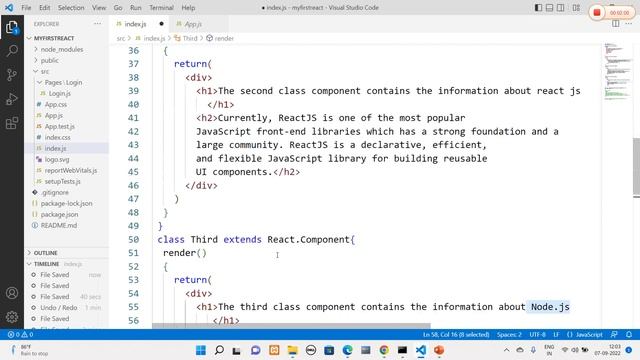This screenshot has width=640, height=360.
Task: Open the Search view in activity bar
Action: [12, 51]
